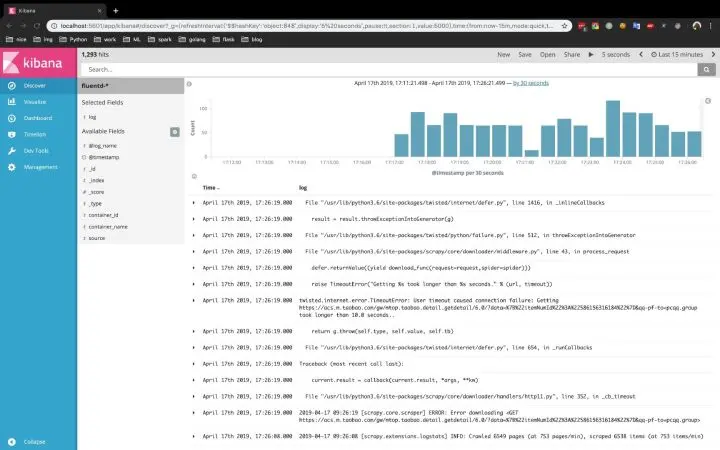Open the work bookmarks folder
Image resolution: width=720 pixels, height=450 pixels.
(105, 39)
